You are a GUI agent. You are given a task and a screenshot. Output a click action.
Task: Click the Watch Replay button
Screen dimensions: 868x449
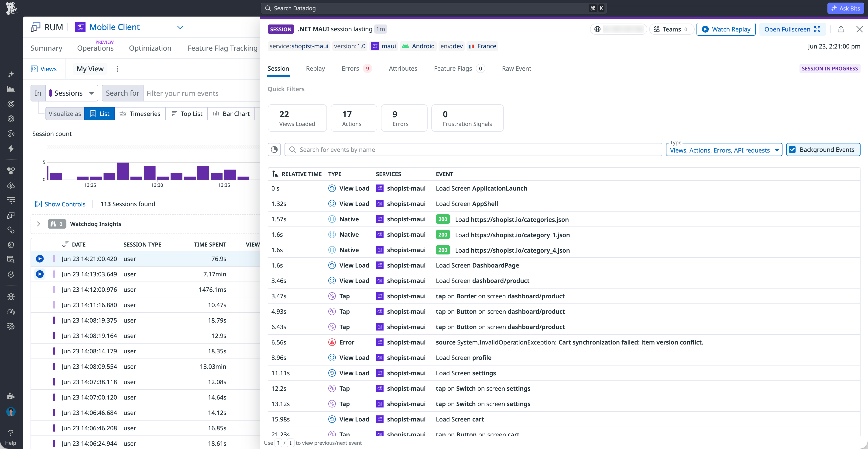(x=726, y=29)
